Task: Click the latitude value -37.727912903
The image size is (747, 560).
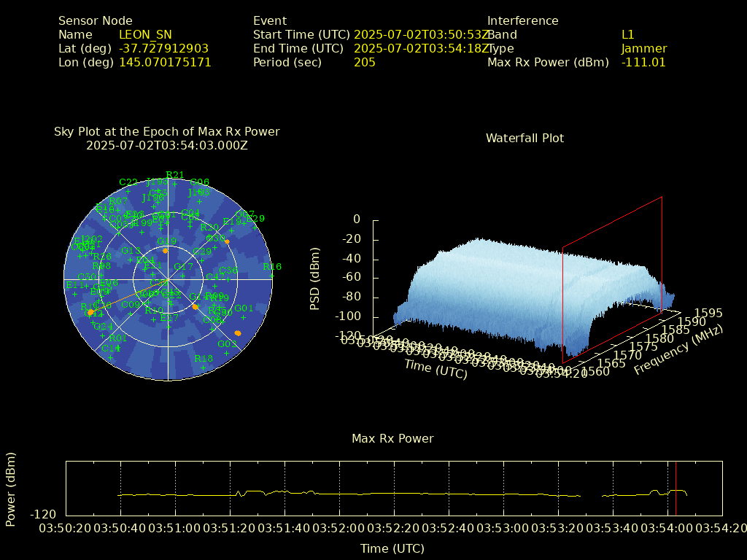Action: (163, 49)
